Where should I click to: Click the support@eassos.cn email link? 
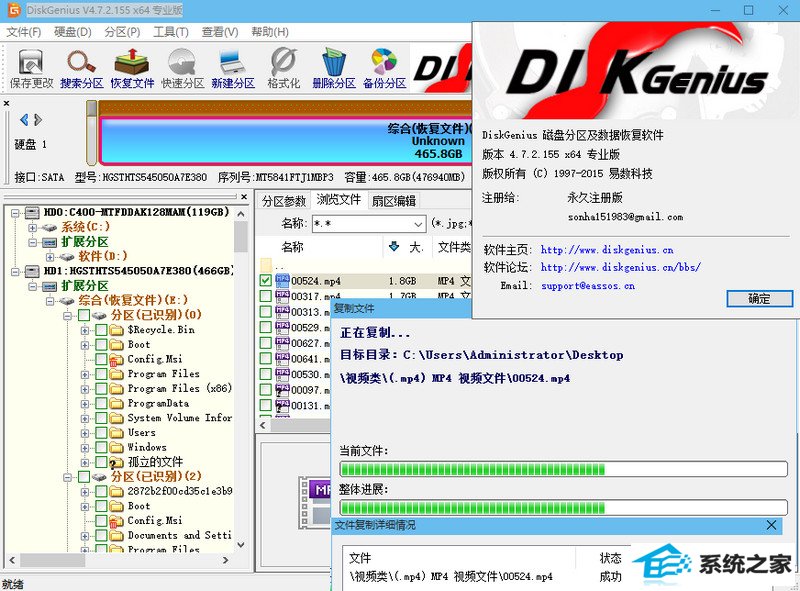point(588,286)
